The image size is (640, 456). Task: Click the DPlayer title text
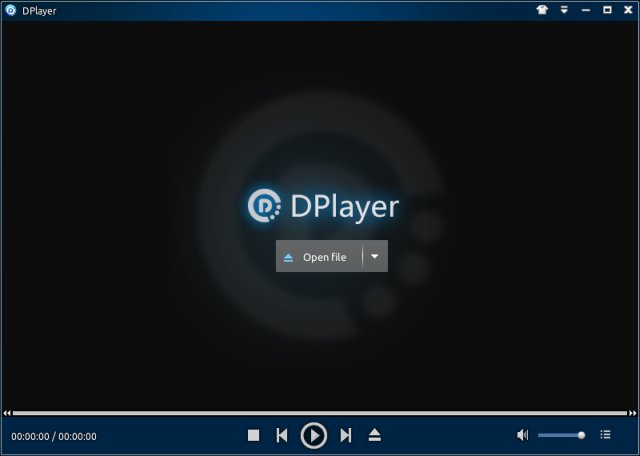(x=39, y=11)
